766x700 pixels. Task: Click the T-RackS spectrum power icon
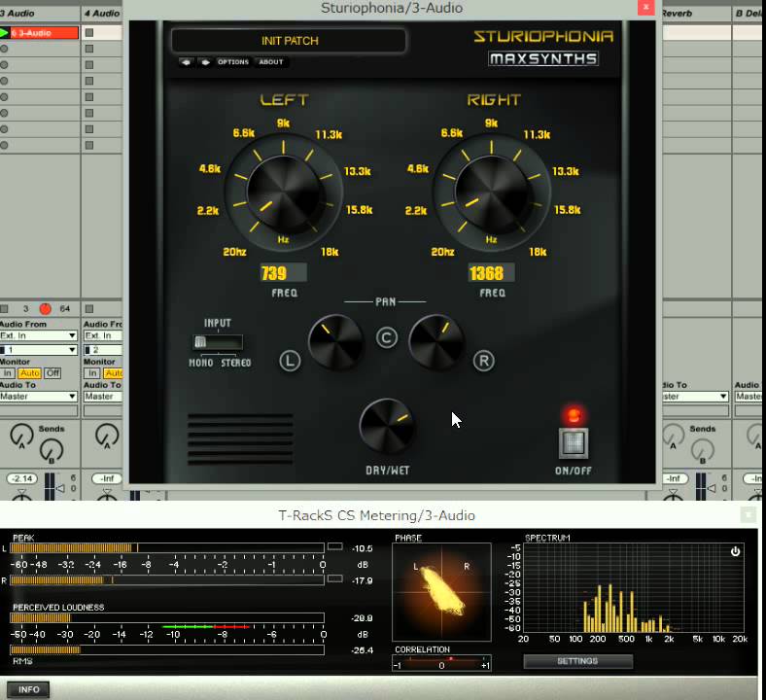[x=735, y=551]
